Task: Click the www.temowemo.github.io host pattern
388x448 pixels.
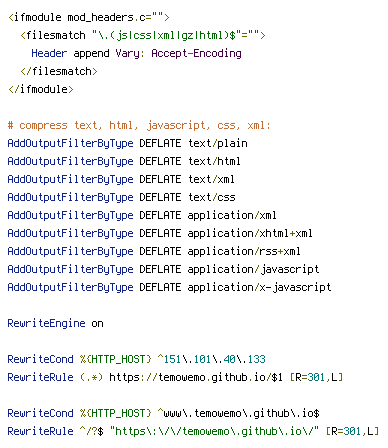Action: coord(238,413)
